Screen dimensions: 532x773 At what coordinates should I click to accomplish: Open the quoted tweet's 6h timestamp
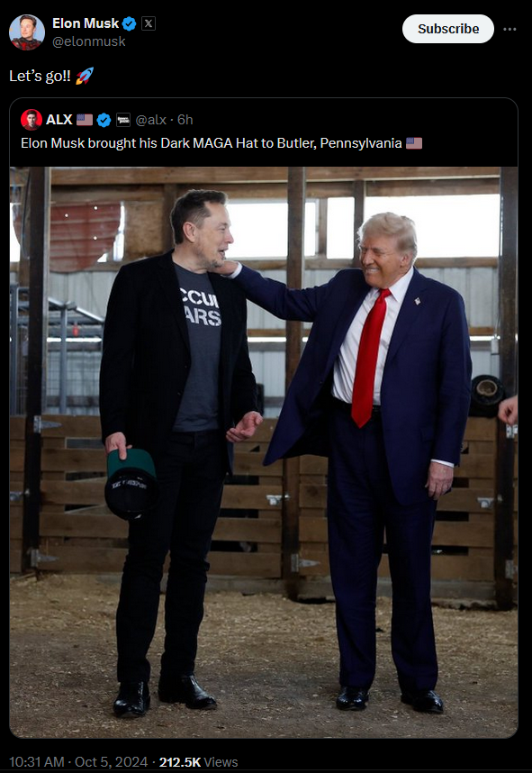click(185, 120)
